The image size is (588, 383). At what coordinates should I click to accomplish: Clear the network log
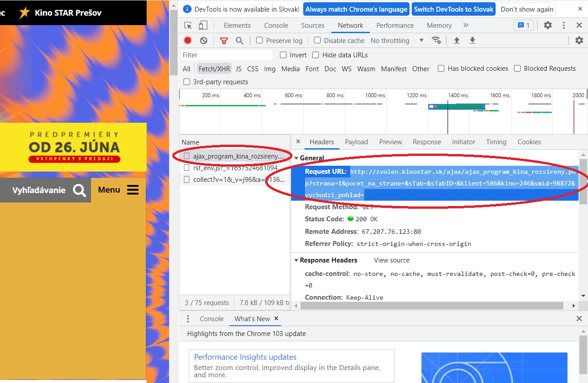coord(204,40)
